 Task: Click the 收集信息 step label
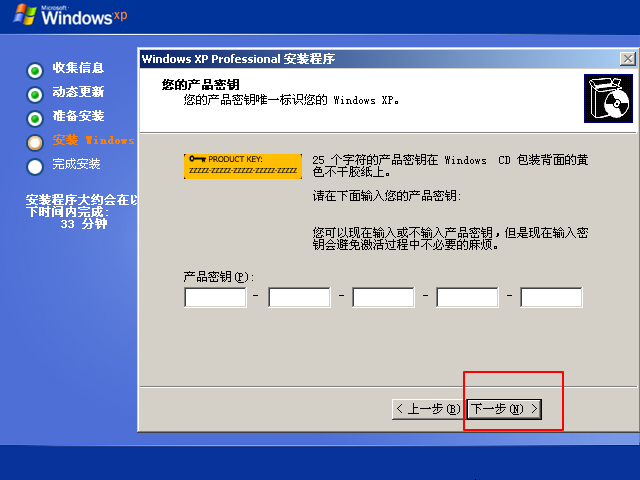pos(78,67)
